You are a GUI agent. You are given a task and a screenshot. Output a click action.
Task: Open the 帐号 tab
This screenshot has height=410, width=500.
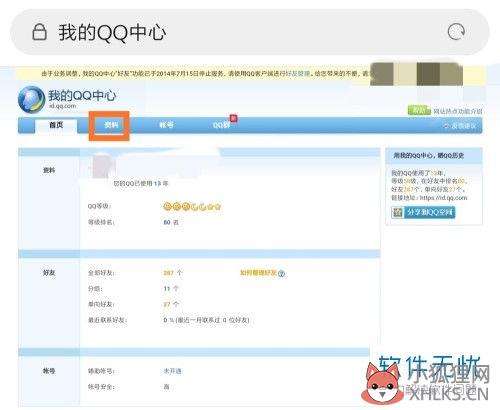coord(166,125)
